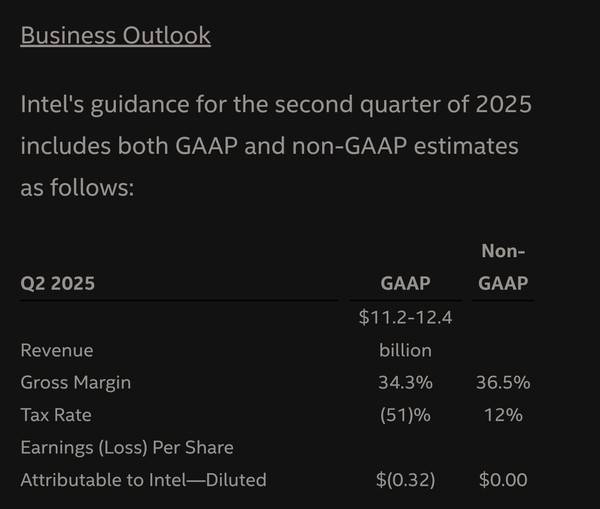Image resolution: width=600 pixels, height=509 pixels.
Task: Click the 'as follows:' text line
Action: tap(77, 188)
